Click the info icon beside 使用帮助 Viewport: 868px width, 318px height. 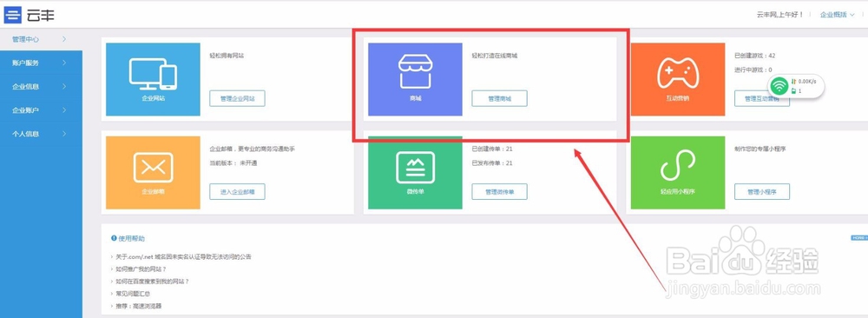[x=114, y=238]
